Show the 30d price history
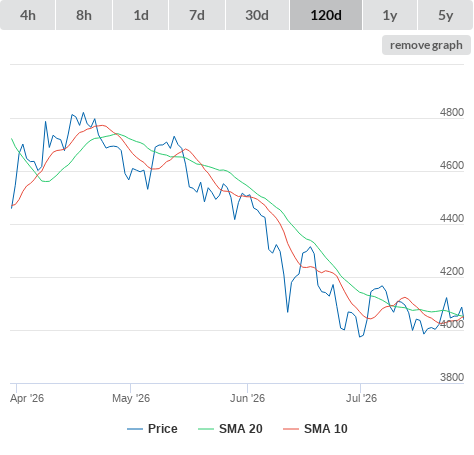The width and height of the screenshot is (474, 455). (257, 15)
